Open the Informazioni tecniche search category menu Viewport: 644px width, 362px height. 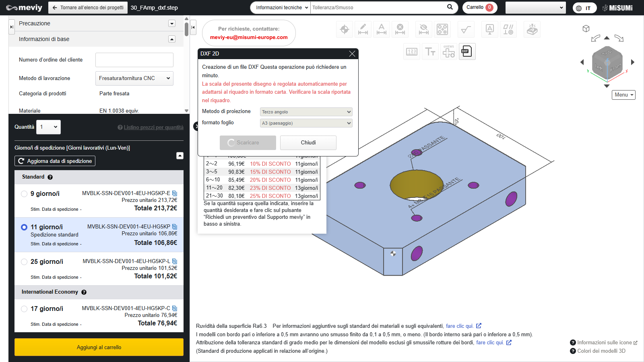281,8
